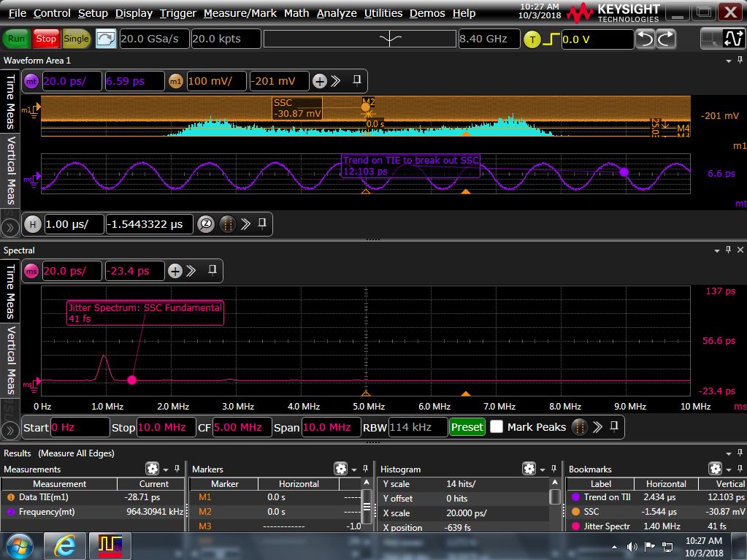Expand the Markers panel dropdown arrow
The width and height of the screenshot is (747, 560).
click(354, 469)
